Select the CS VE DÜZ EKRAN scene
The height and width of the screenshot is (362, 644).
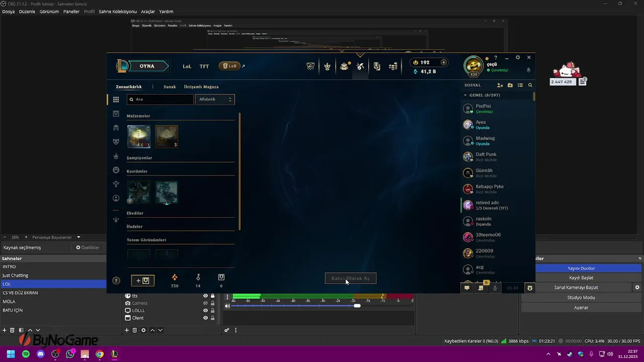coord(53,293)
